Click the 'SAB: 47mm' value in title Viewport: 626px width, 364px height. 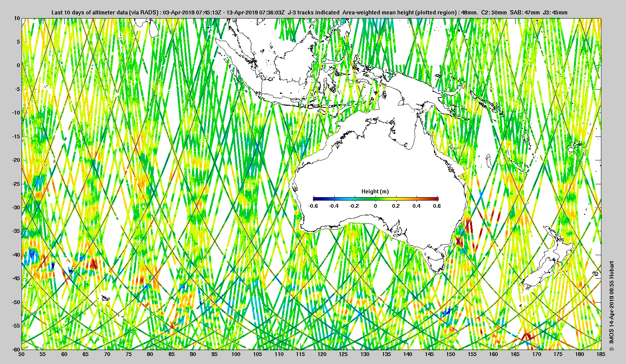pos(525,12)
